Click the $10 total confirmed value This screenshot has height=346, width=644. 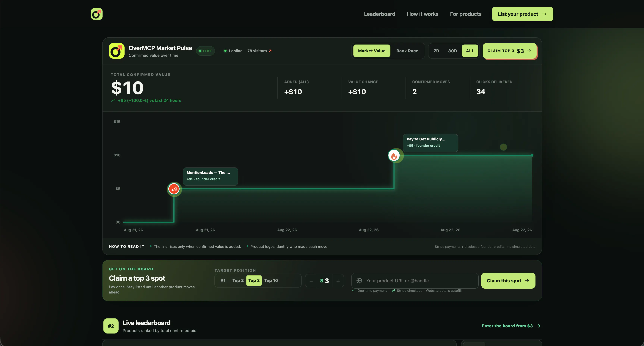coord(127,88)
